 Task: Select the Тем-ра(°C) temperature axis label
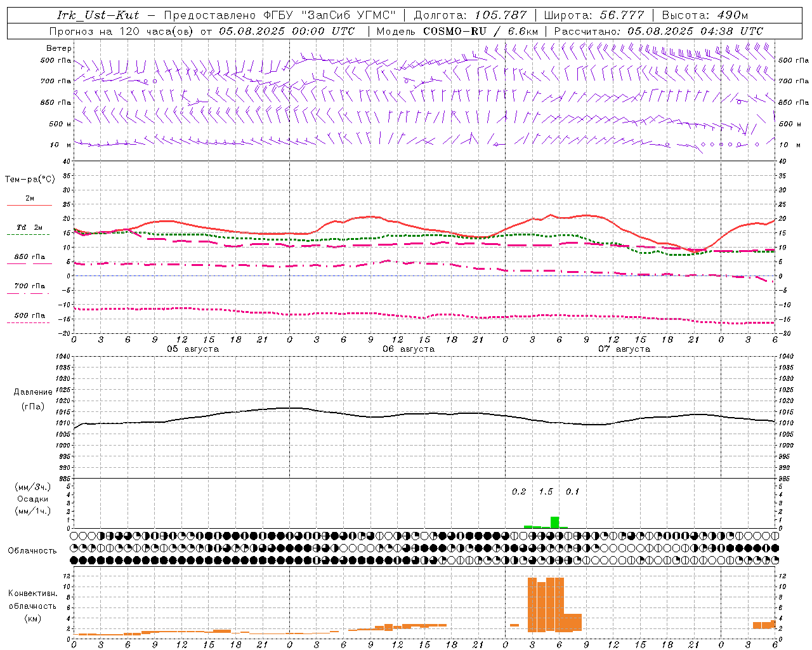[30, 180]
